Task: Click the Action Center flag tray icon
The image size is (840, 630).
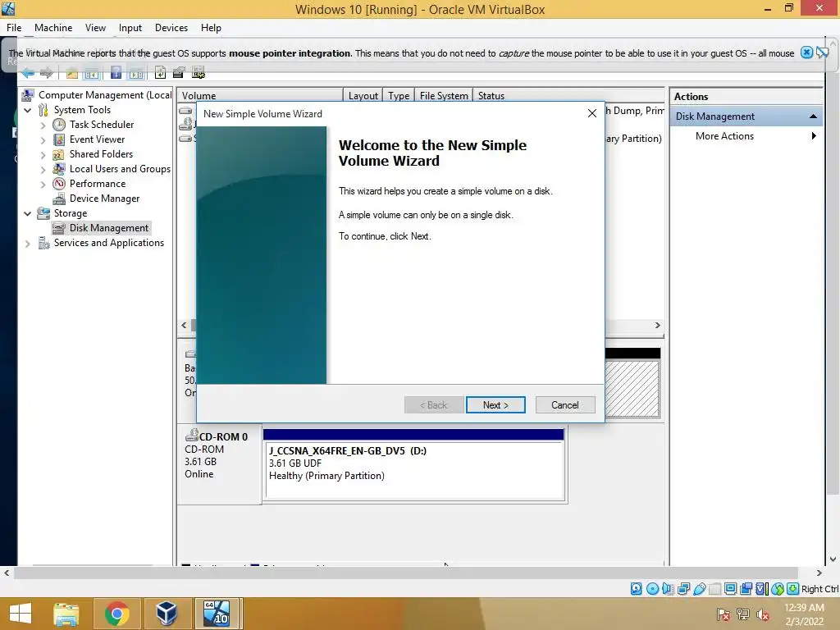Action: [x=723, y=614]
